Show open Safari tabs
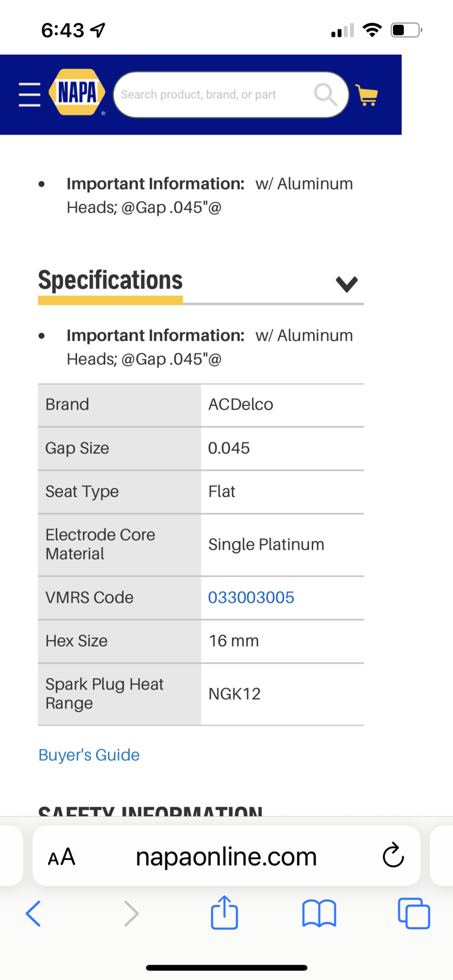Viewport: 453px width, 980px height. coord(414,914)
